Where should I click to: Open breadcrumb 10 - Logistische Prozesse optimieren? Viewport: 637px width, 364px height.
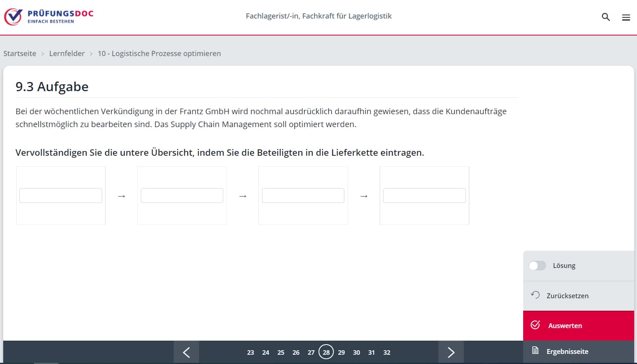[159, 54]
